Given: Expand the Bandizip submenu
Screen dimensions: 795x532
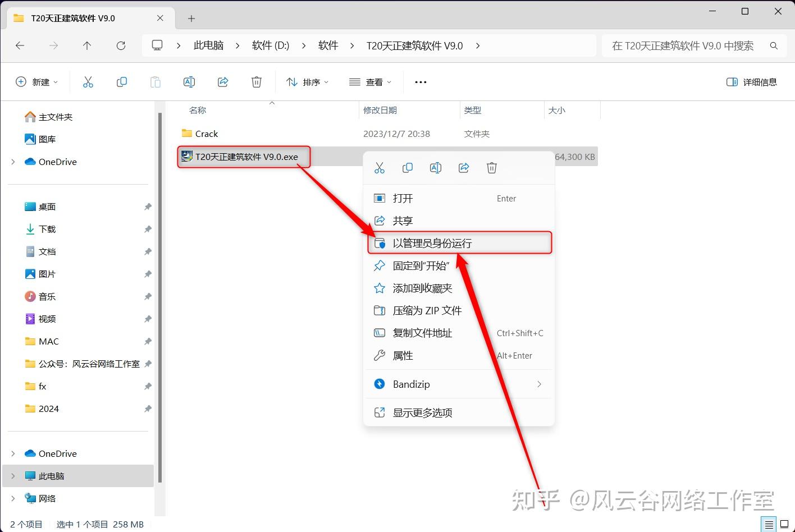Looking at the screenshot, I should 539,384.
